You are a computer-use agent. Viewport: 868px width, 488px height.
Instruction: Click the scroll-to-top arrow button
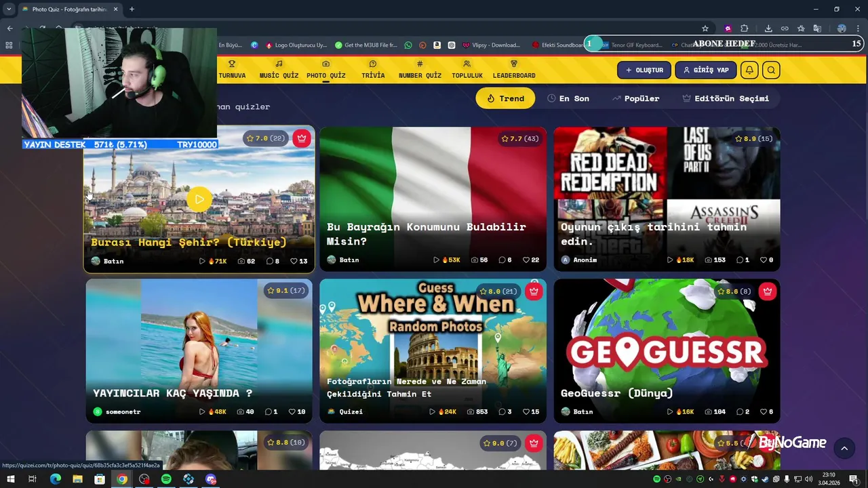pyautogui.click(x=844, y=448)
